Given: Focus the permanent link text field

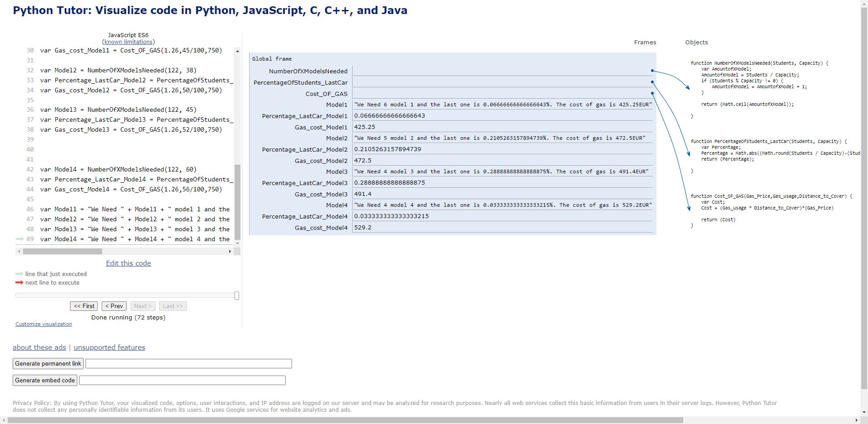Looking at the screenshot, I should pos(189,364).
